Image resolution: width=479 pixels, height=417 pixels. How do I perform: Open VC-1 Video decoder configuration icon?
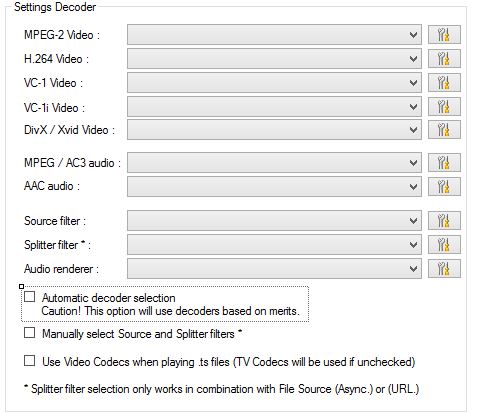444,82
